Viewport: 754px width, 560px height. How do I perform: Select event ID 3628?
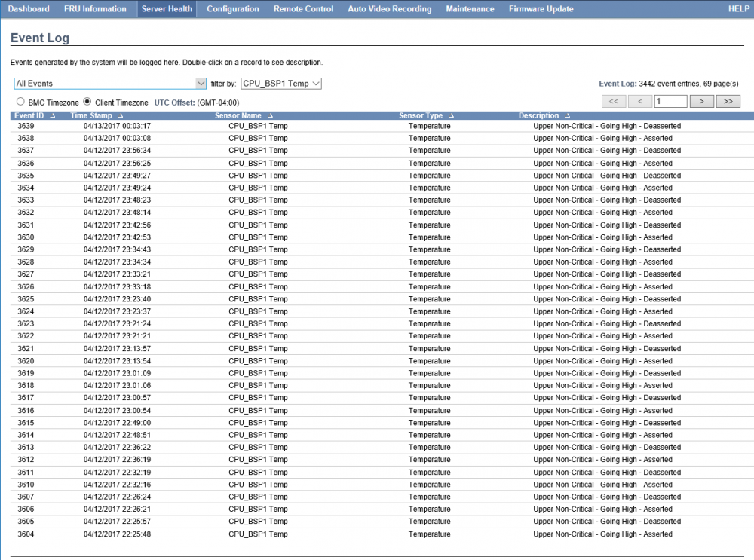point(26,262)
